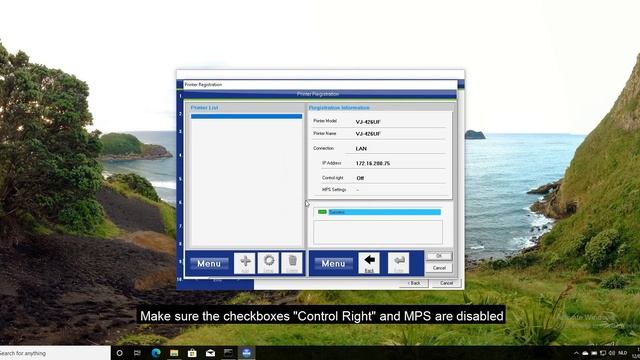Image resolution: width=640 pixels, height=360 pixels.
Task: Click the cloud icon in system tray
Action: pos(585,353)
